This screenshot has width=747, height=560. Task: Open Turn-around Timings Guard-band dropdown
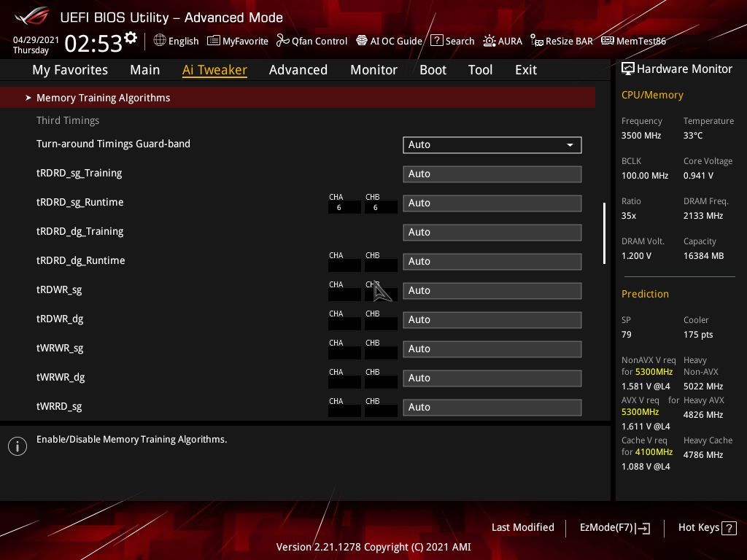(492, 145)
